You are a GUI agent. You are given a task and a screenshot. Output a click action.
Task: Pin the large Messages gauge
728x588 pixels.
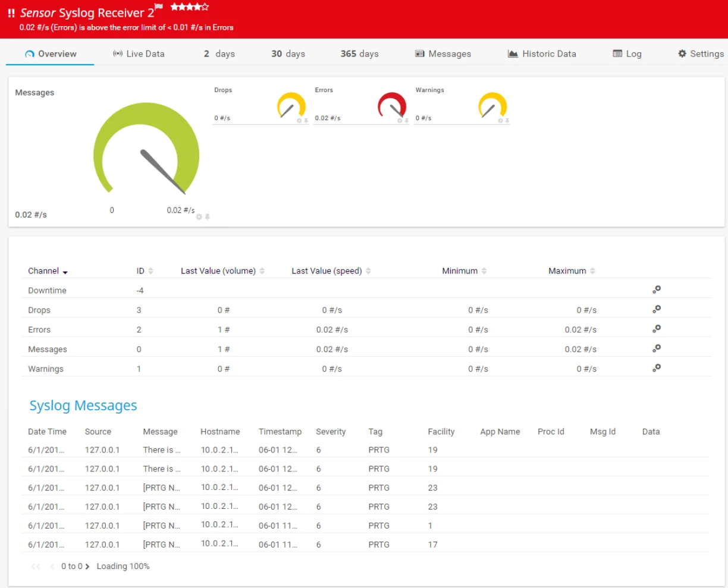(x=207, y=216)
